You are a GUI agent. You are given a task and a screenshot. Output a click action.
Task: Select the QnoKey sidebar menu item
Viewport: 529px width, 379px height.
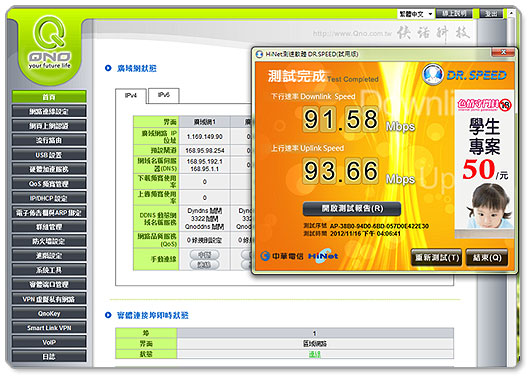[x=49, y=314]
